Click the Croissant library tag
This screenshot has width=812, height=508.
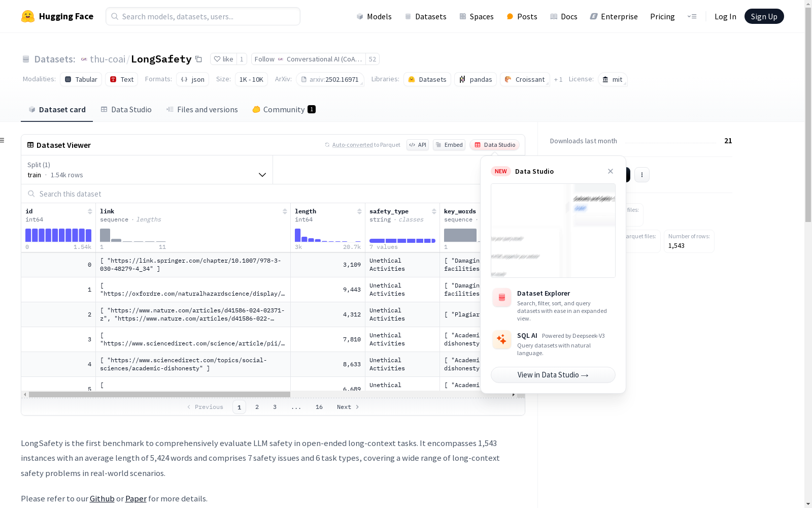(x=525, y=79)
